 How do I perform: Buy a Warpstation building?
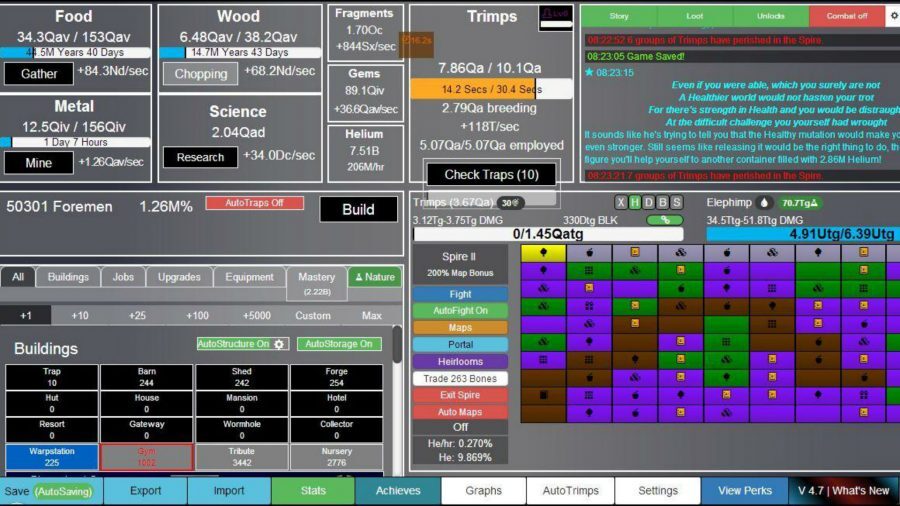coord(52,457)
